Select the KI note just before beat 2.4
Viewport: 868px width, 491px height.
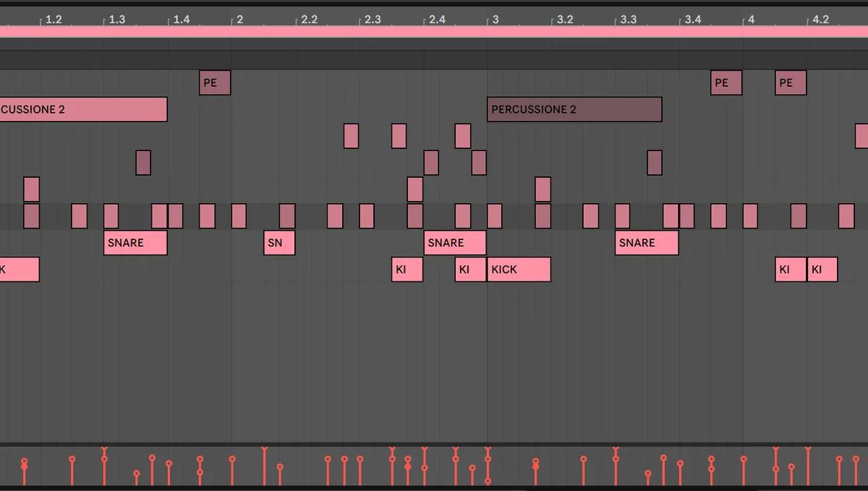click(407, 269)
